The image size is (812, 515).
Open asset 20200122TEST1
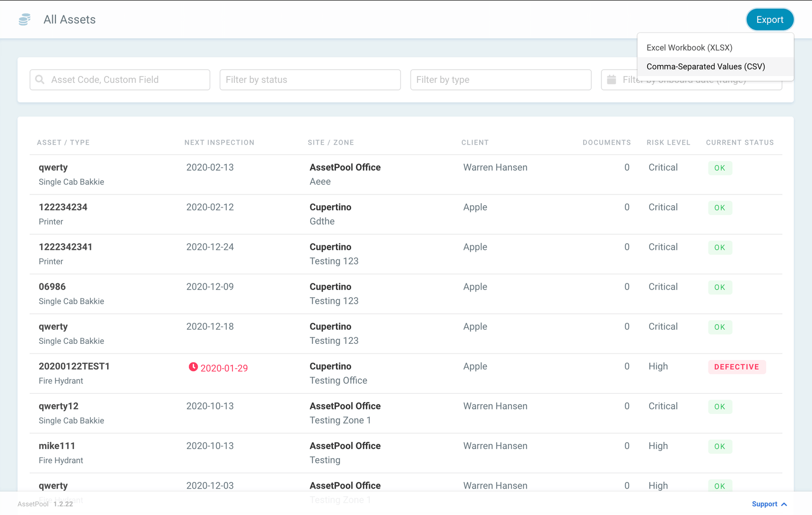pos(74,366)
